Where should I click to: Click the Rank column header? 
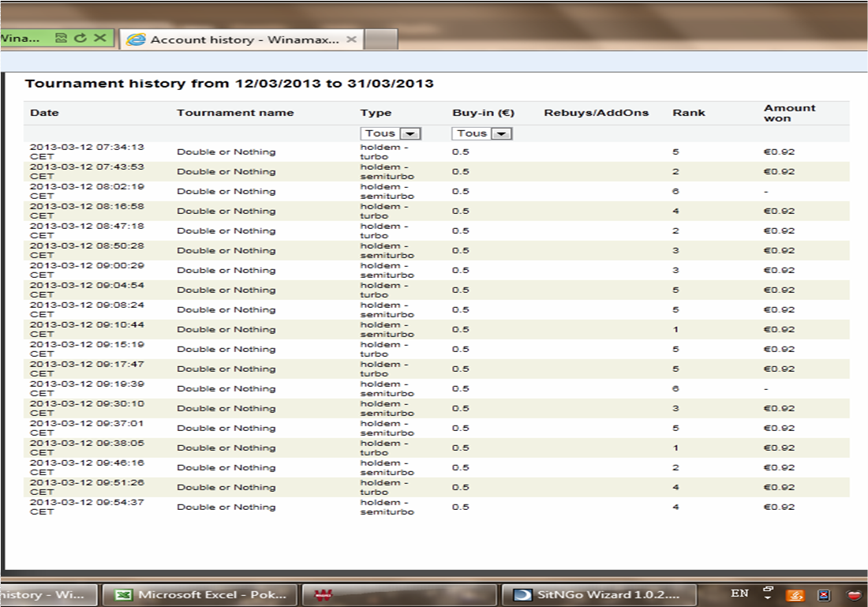pyautogui.click(x=689, y=113)
